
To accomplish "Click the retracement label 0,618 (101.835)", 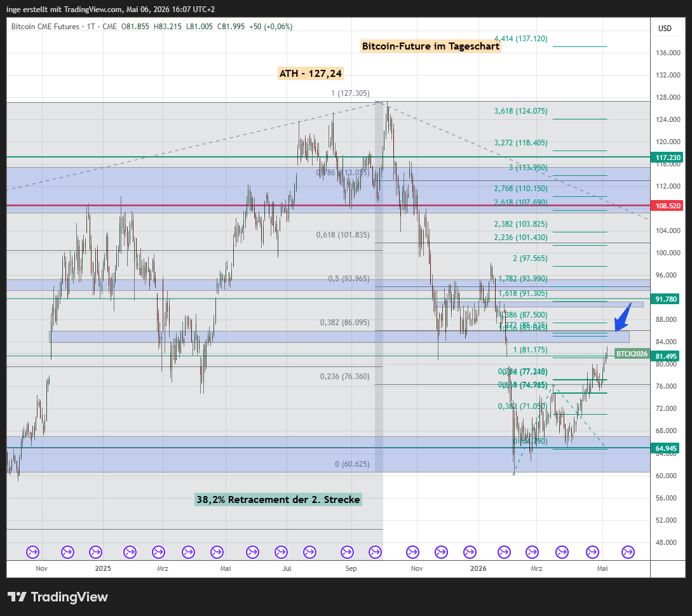I will click(343, 235).
